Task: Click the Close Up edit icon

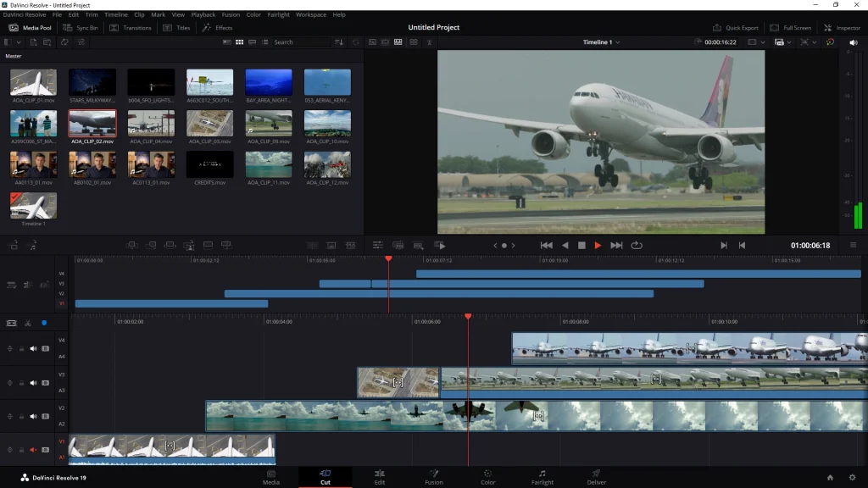Action: point(189,245)
